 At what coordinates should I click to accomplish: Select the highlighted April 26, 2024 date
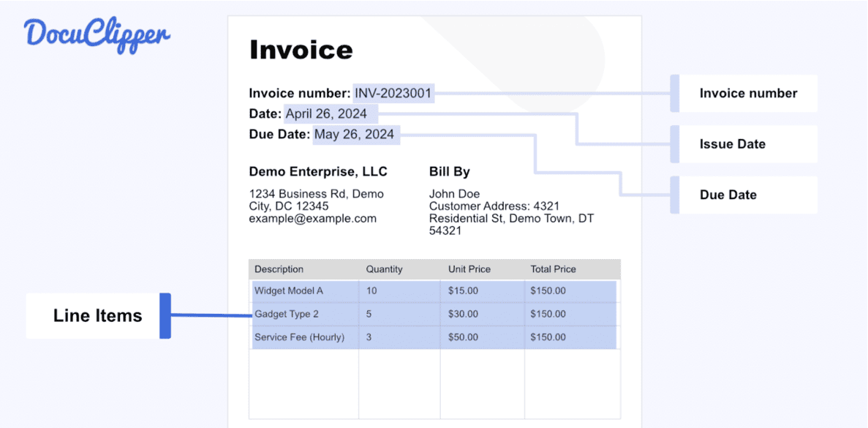(326, 113)
